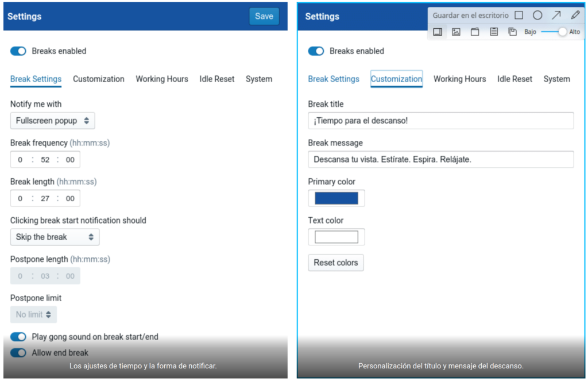This screenshot has height=381, width=588.
Task: Toggle Breaks enabled in left panel
Action: coord(18,51)
